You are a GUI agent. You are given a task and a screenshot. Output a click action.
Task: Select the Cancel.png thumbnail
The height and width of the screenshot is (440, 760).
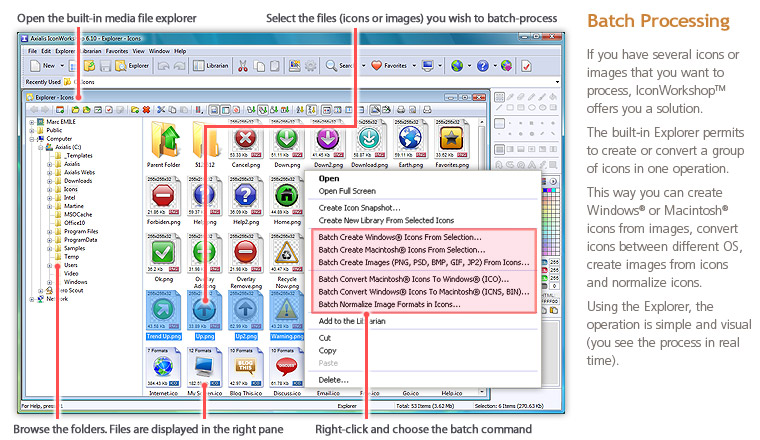245,143
